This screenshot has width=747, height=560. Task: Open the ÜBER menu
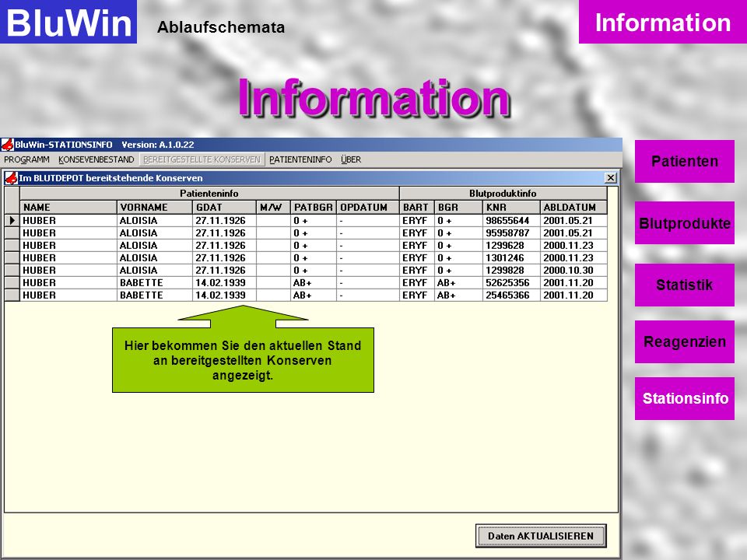point(351,159)
